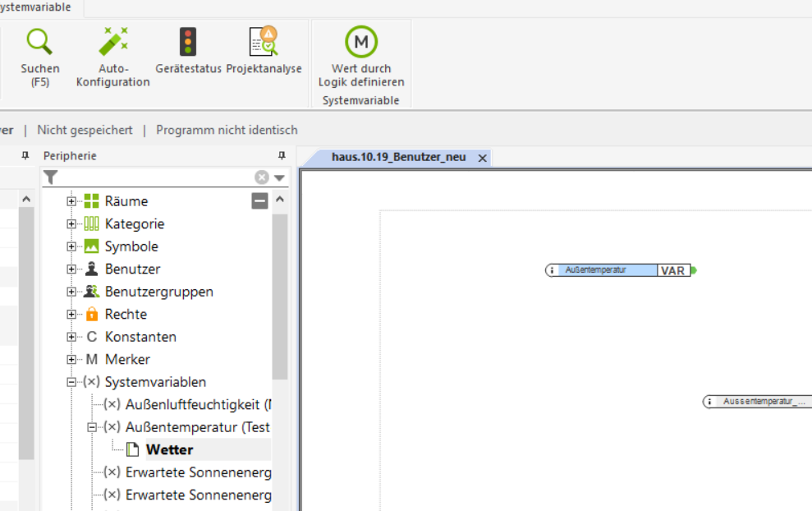
Task: Select Räume in Peripherie tree
Action: [126, 201]
